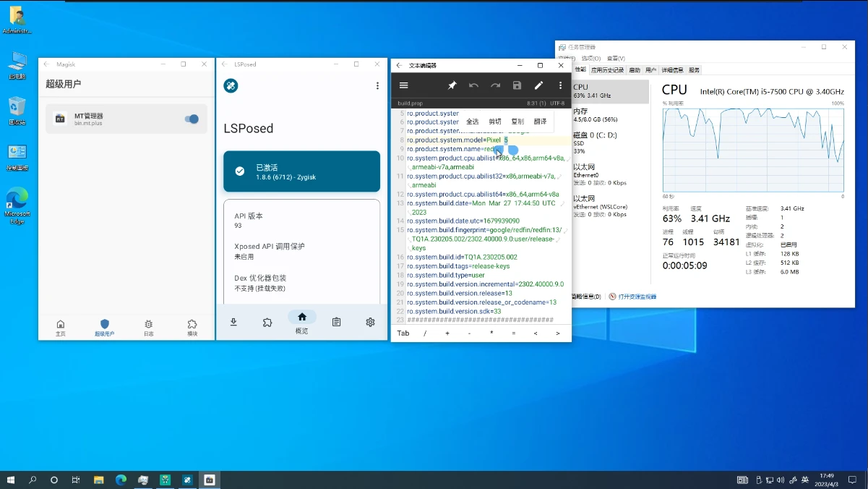Click the MT管理器 app icon in the superuser list
868x489 pixels.
tap(61, 119)
